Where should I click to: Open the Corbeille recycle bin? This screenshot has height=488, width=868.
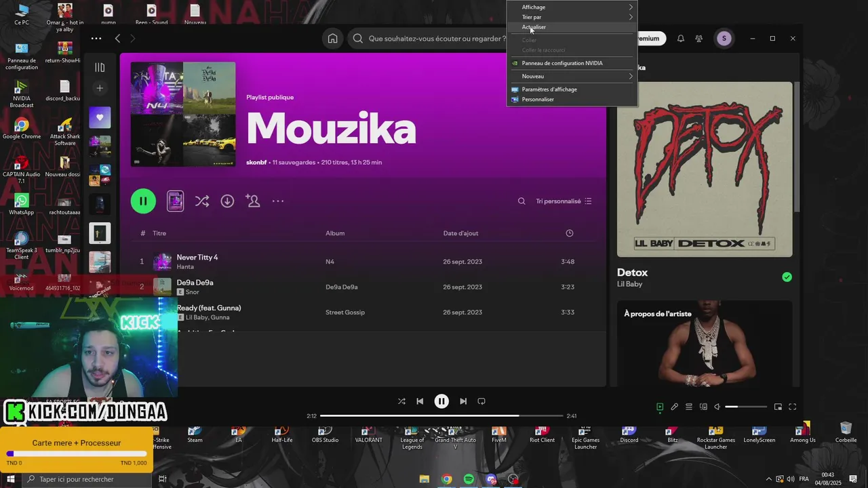[846, 432]
